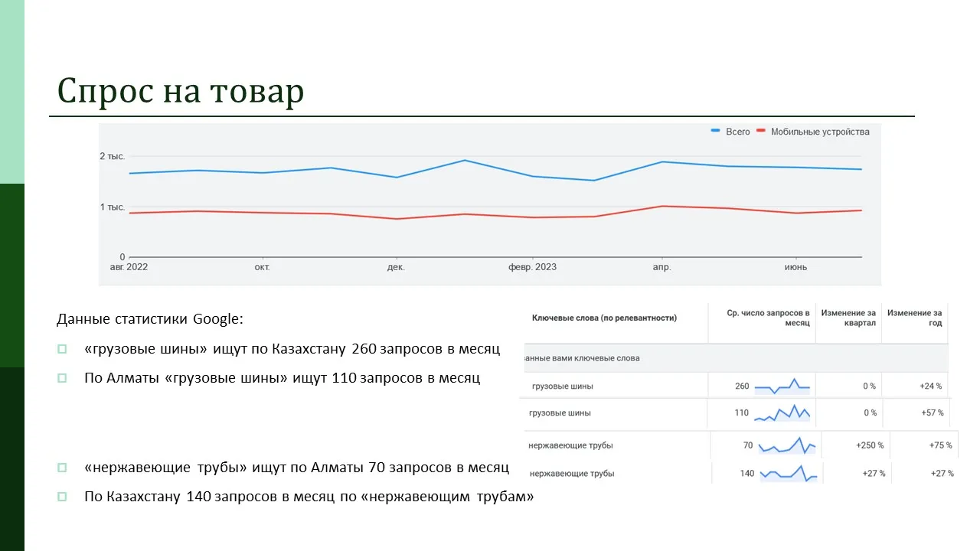Click the '0 %' quarterly change in the 110 row

click(870, 413)
